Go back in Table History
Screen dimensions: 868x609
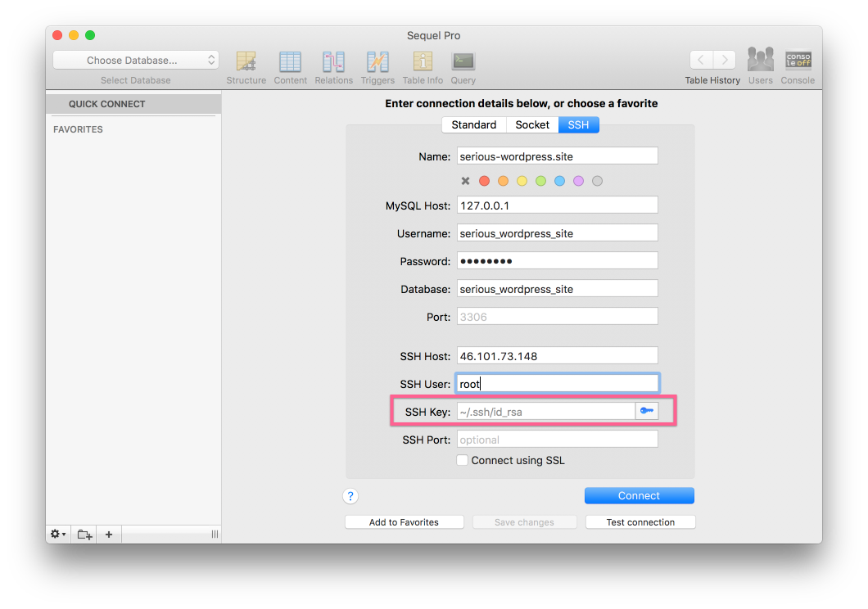click(702, 60)
